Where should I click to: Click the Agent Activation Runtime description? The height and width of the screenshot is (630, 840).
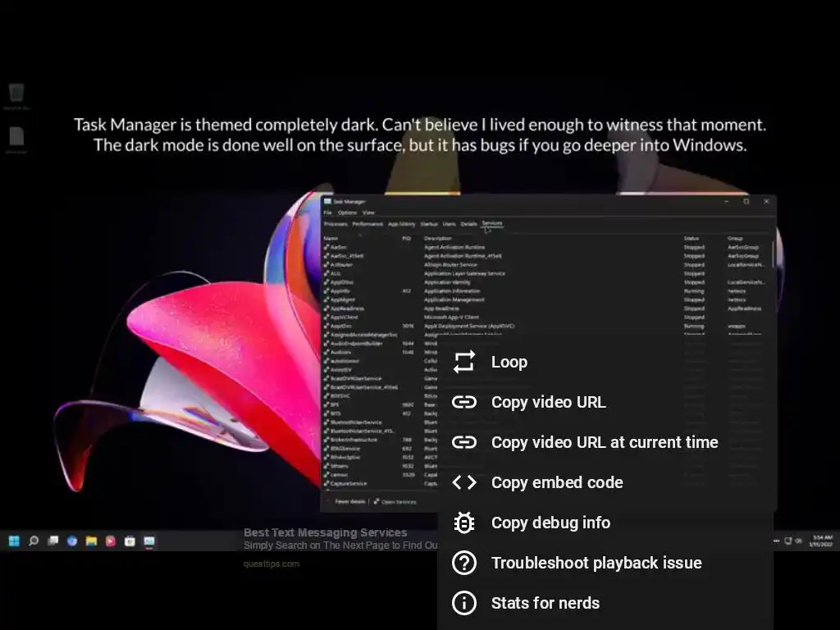[454, 248]
